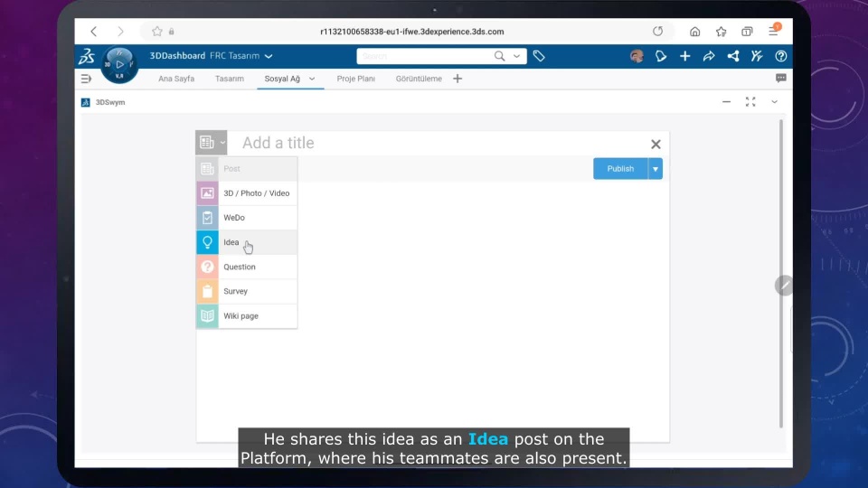The image size is (868, 488).
Task: Select 3D / Photo / Video content type
Action: coord(246,193)
